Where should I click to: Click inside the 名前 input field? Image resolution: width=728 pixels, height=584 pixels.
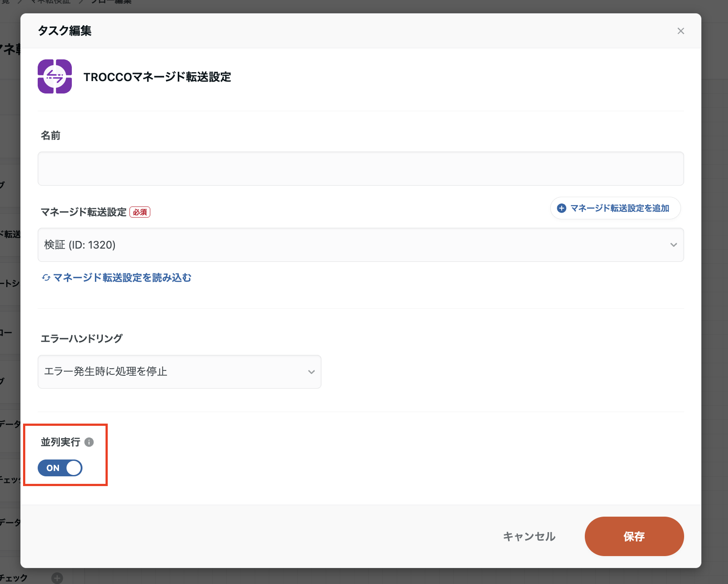coord(360,168)
